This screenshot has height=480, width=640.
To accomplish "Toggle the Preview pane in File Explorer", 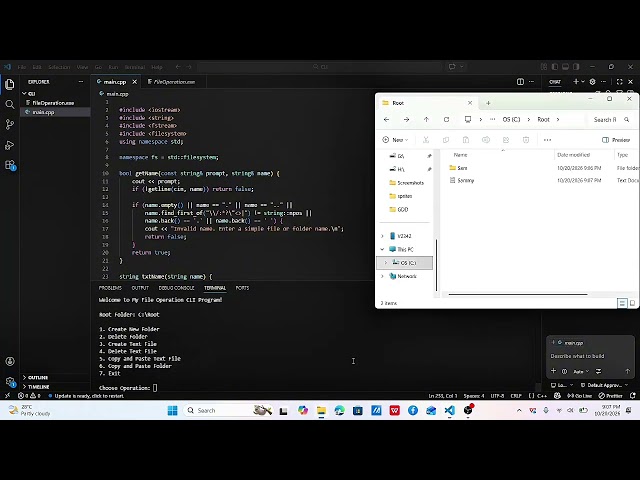I will click(616, 140).
